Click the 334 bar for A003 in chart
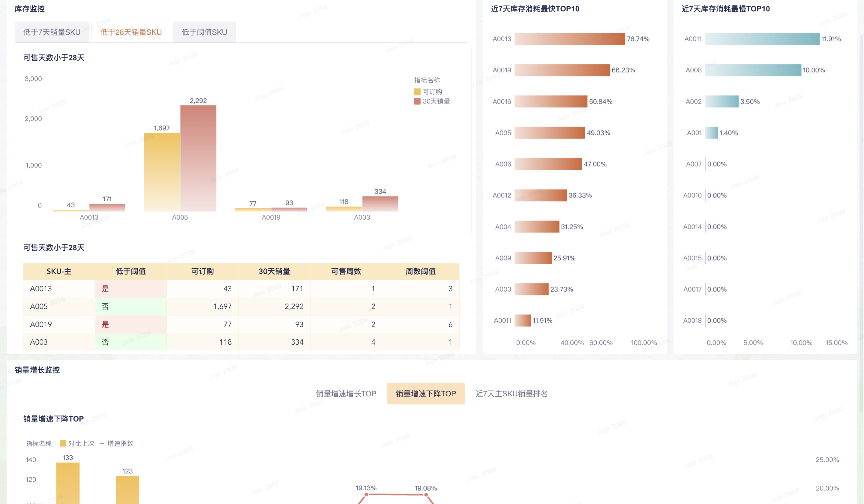The width and height of the screenshot is (864, 504). [x=380, y=204]
